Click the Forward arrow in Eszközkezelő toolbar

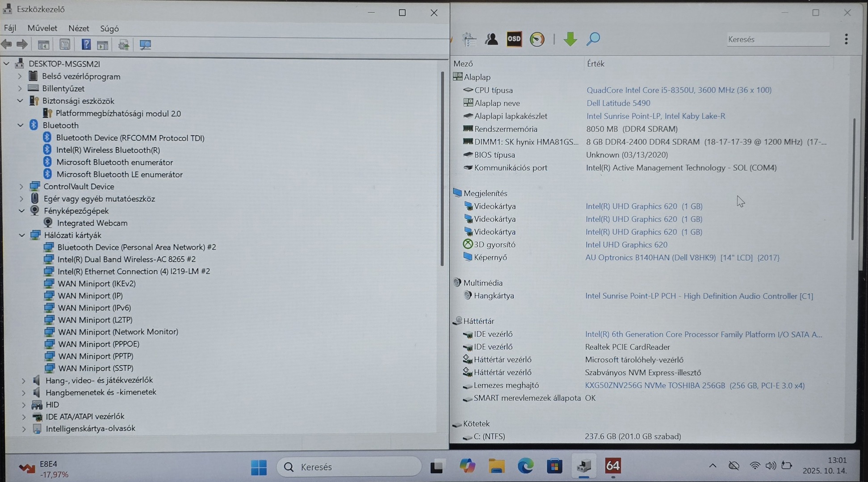click(22, 44)
